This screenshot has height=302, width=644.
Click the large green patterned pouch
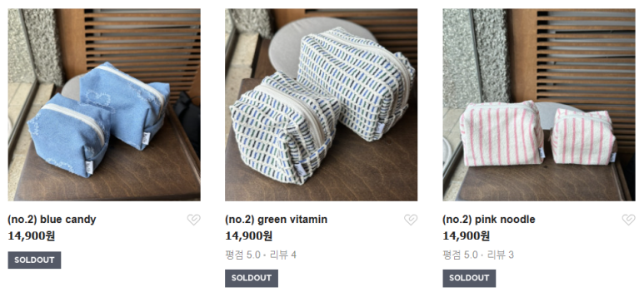tap(357, 82)
